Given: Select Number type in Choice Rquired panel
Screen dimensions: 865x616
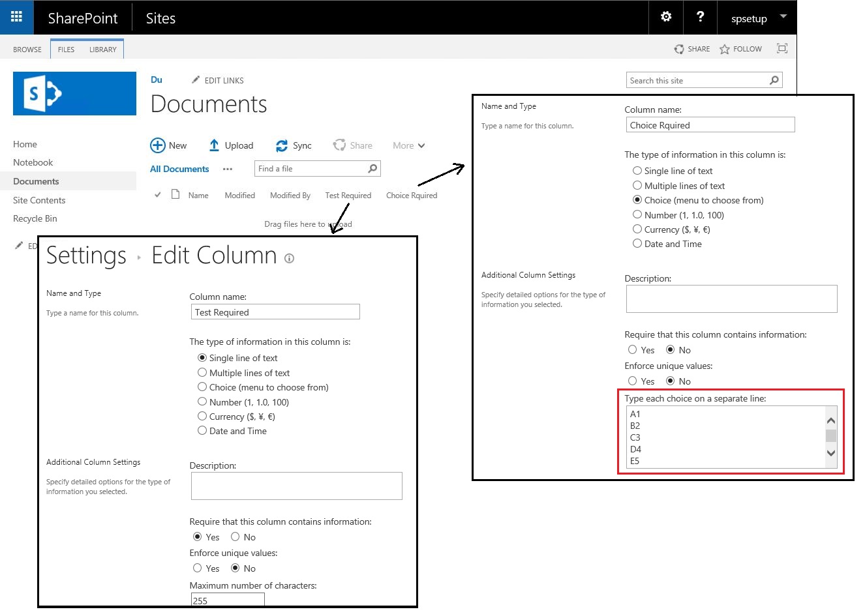Looking at the screenshot, I should [637, 214].
